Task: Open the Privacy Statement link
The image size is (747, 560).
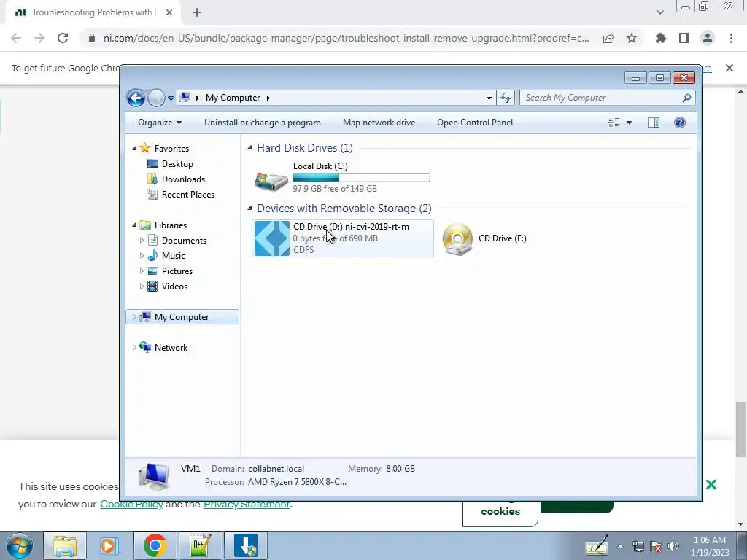Action: [247, 505]
